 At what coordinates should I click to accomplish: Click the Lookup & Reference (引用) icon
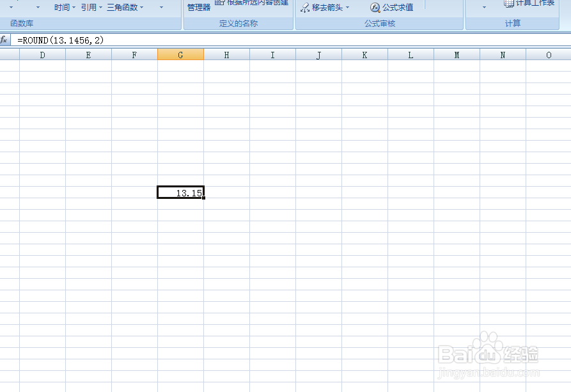click(88, 7)
